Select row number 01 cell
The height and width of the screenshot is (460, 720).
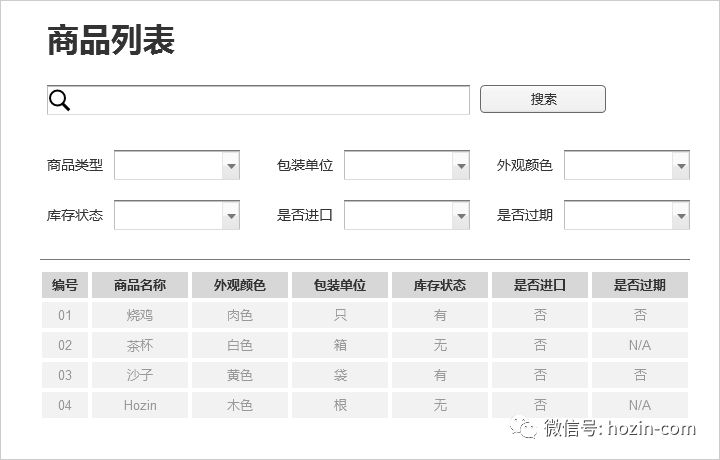click(65, 315)
